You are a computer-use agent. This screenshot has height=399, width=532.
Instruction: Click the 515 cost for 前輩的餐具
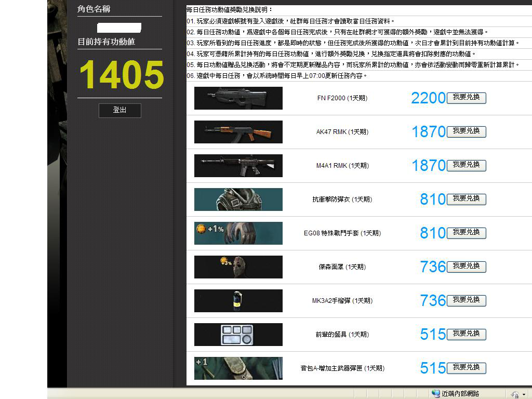pos(433,334)
